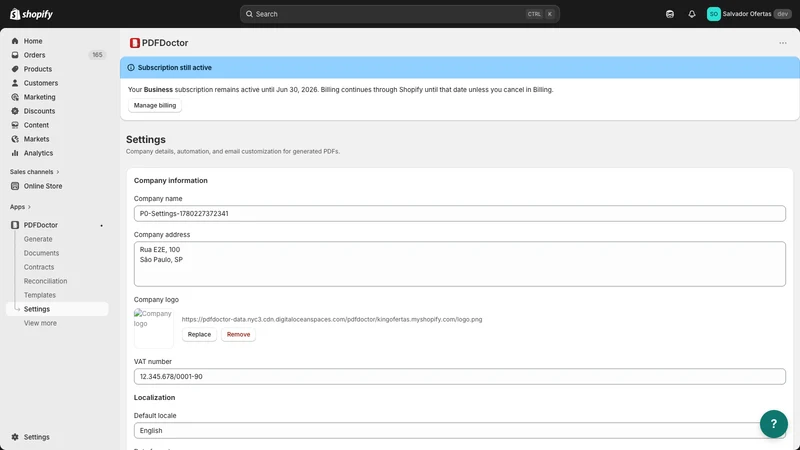The height and width of the screenshot is (450, 800).
Task: Click the SO avatar icon
Action: (x=713, y=14)
